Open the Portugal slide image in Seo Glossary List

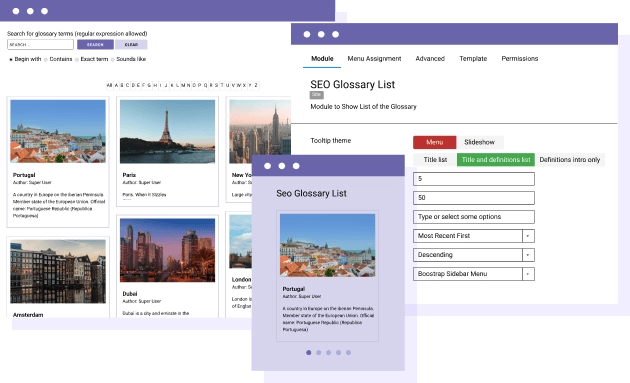[327, 245]
